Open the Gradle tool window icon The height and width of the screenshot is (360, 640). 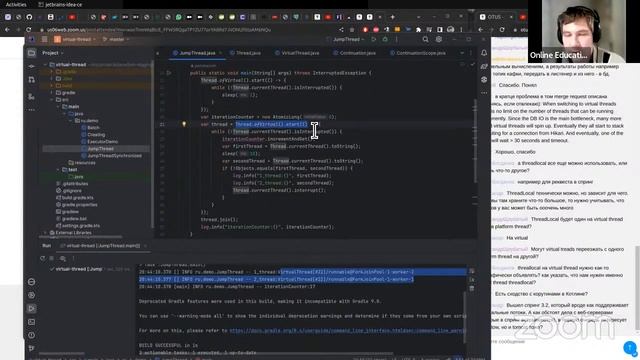click(x=484, y=67)
